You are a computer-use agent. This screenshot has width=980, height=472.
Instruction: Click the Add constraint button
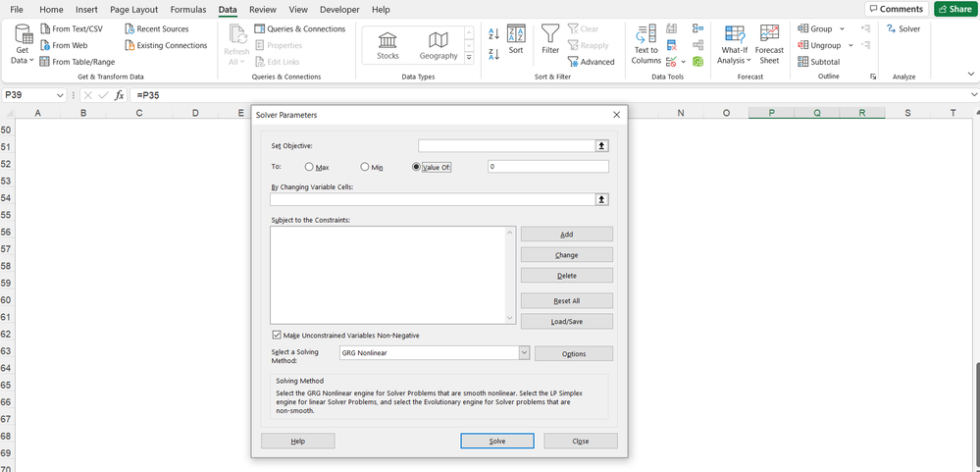[566, 235]
